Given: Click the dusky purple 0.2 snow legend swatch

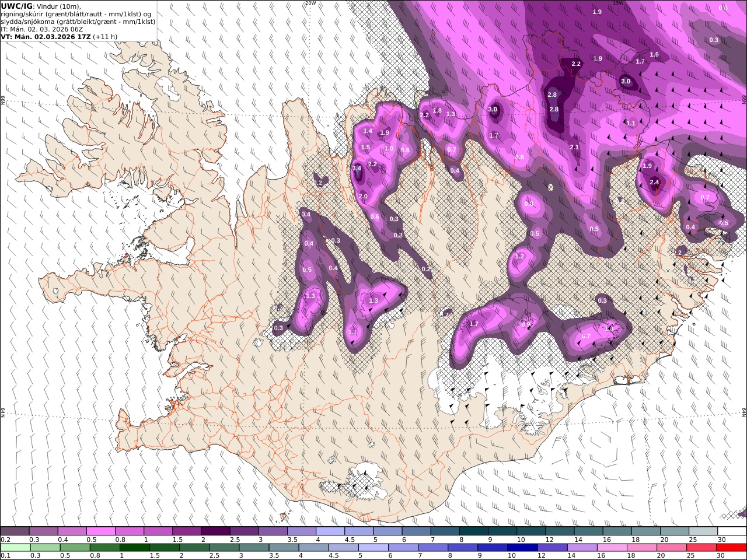Looking at the screenshot, I should (x=15, y=531).
